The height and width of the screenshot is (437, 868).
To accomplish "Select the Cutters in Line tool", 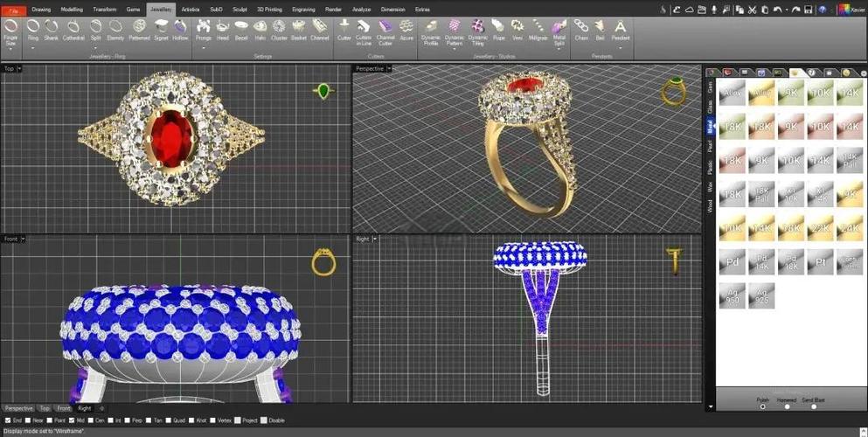I will (364, 32).
